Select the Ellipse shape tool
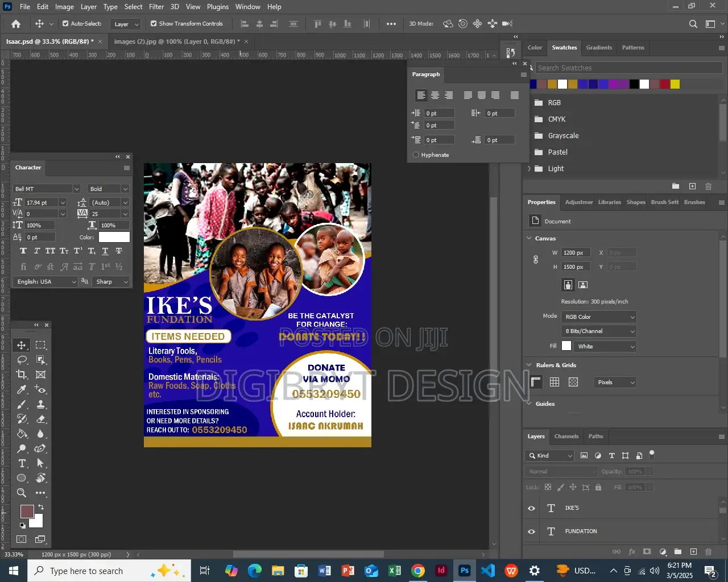This screenshot has height=582, width=728. click(22, 478)
